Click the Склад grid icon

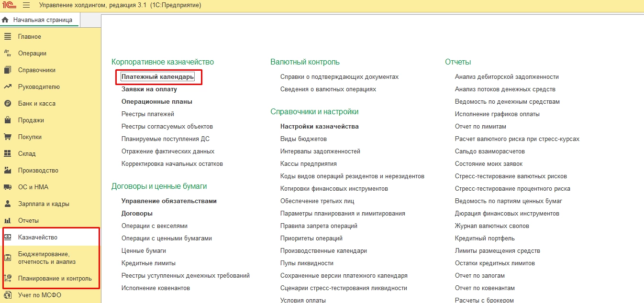(8, 154)
